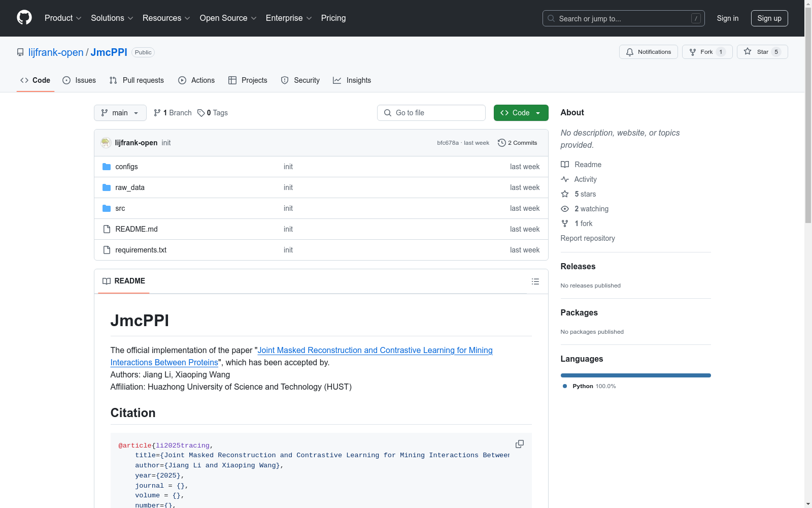The image size is (812, 508).
Task: Click the src folder icon
Action: pyautogui.click(x=107, y=208)
